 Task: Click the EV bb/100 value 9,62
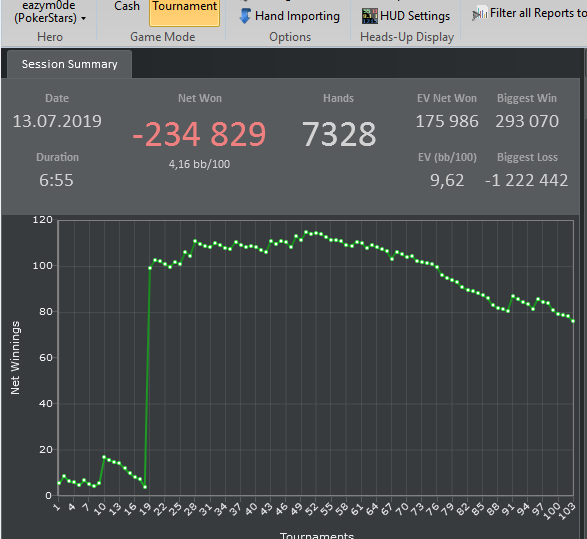pos(447,180)
